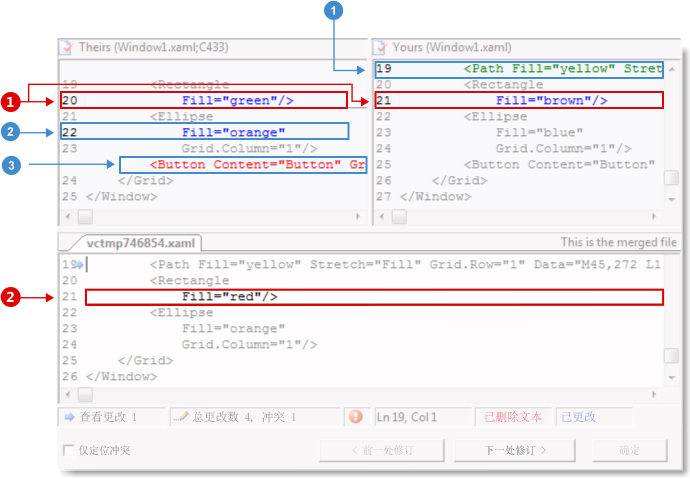690x479 pixels.
Task: Check the 仅定位冲突 checkbox
Action: [69, 450]
